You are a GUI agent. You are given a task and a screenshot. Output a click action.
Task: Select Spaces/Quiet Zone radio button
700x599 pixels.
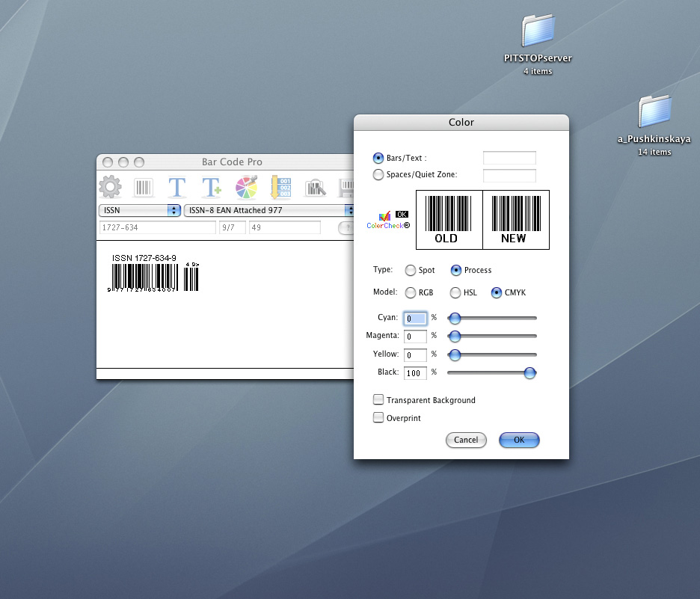tap(378, 174)
